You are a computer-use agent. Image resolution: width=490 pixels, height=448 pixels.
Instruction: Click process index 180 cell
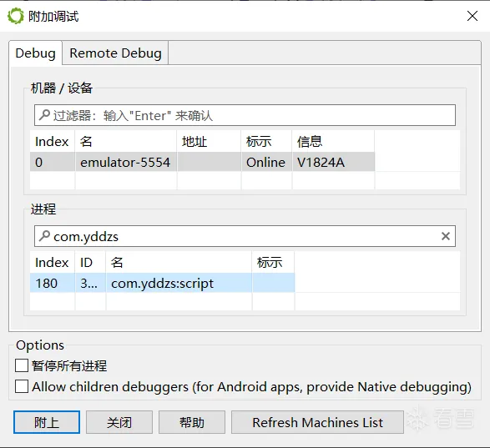pos(53,283)
